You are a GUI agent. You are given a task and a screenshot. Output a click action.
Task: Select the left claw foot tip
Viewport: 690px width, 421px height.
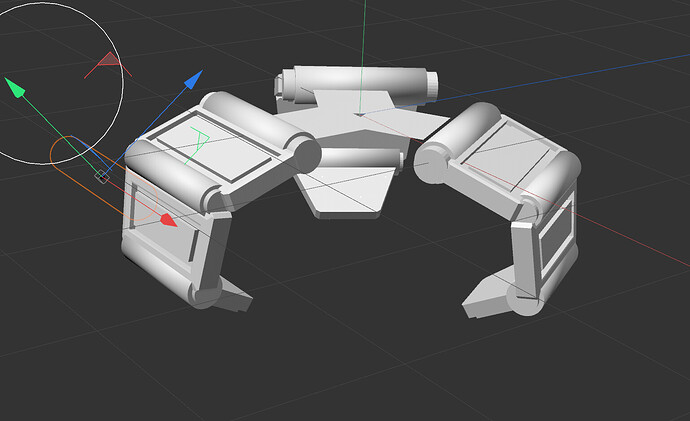(235, 295)
